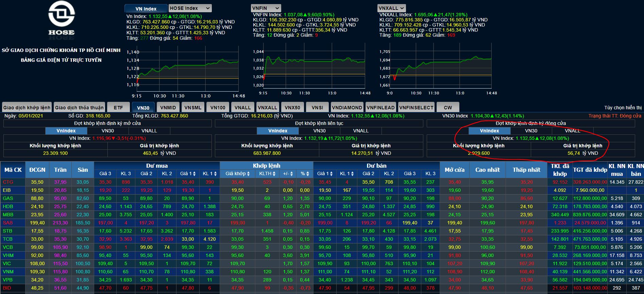644x294 pixels.
Task: Click the HOSE logo
Action: tap(61, 19)
